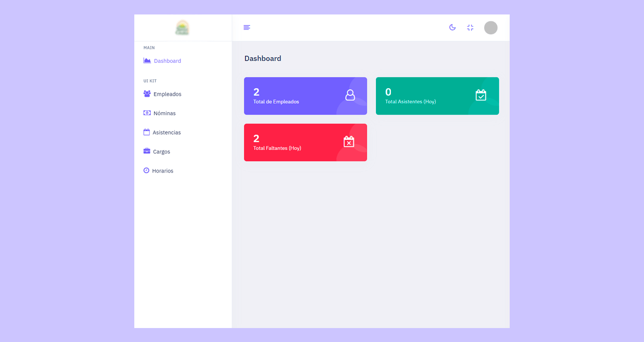This screenshot has height=342, width=644.
Task: Click the Horarios clock icon
Action: pyautogui.click(x=146, y=171)
